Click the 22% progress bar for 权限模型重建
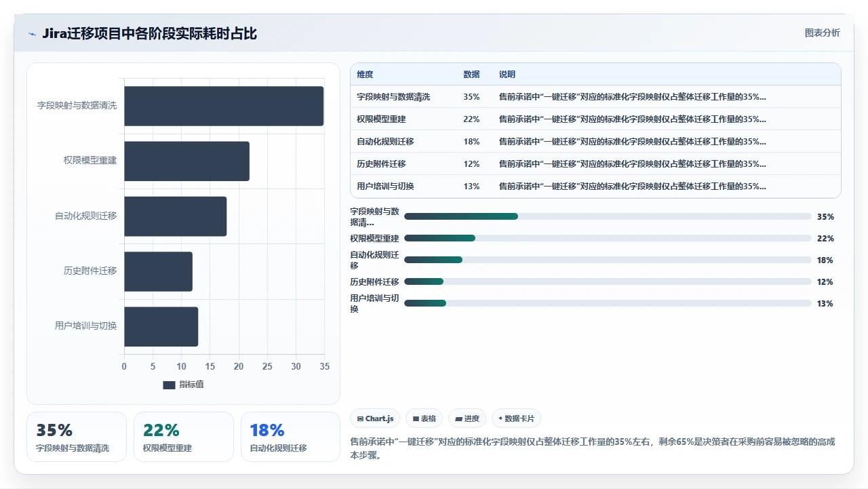 608,238
